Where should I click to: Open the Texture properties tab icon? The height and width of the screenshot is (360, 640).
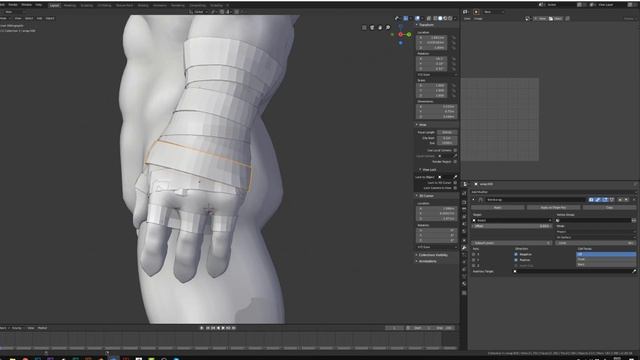coord(464,293)
